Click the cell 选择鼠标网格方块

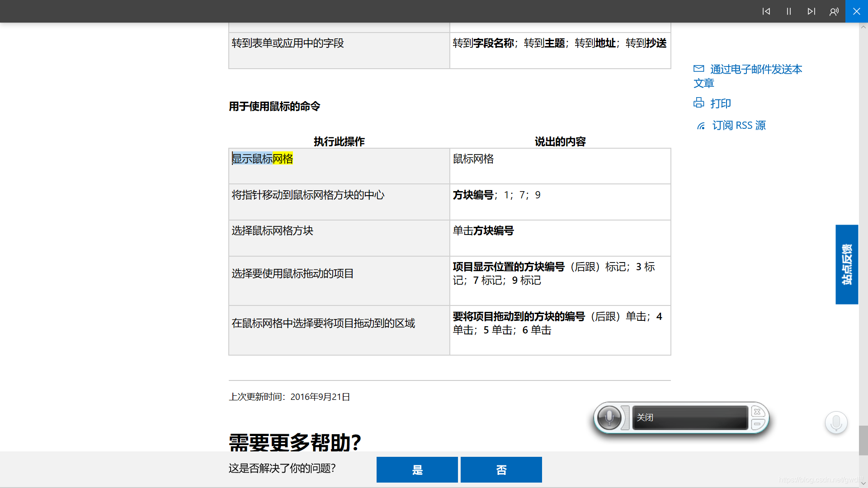(339, 238)
